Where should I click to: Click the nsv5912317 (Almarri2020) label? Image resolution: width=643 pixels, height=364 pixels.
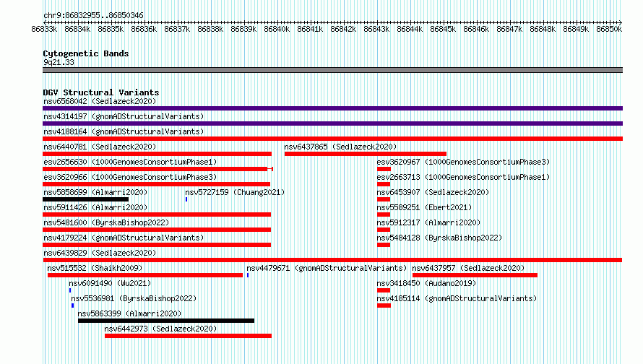(x=428, y=222)
